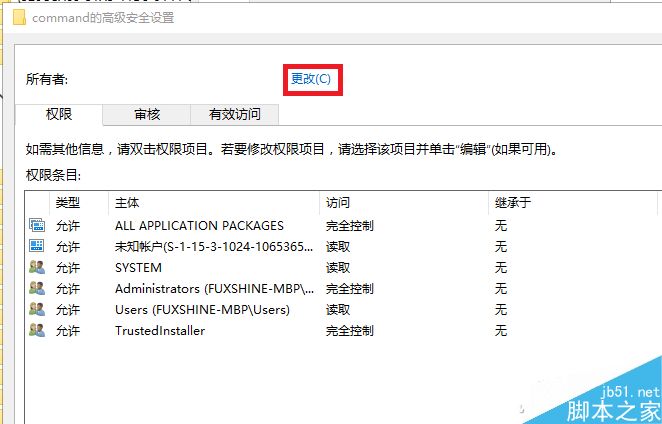Screen dimensions: 662x424
Task: Select the Administrators (FUXSHINE-MBP\... entry
Action: click(214, 289)
